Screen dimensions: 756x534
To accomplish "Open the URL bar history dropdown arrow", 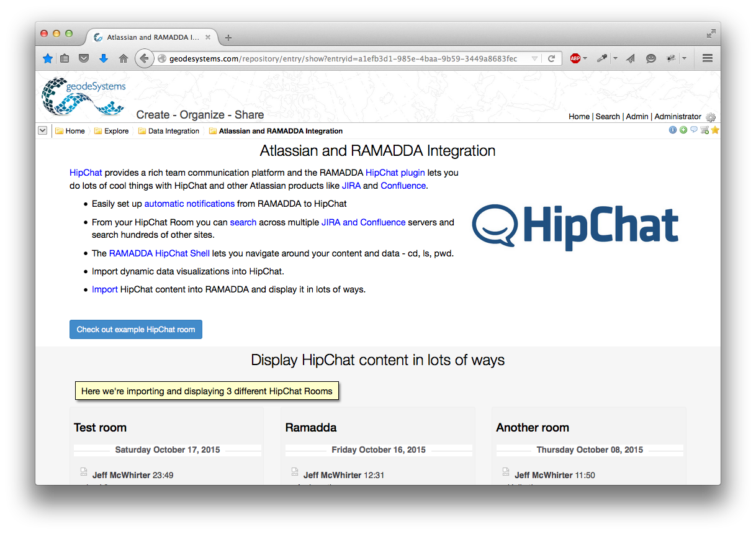I will tap(534, 58).
